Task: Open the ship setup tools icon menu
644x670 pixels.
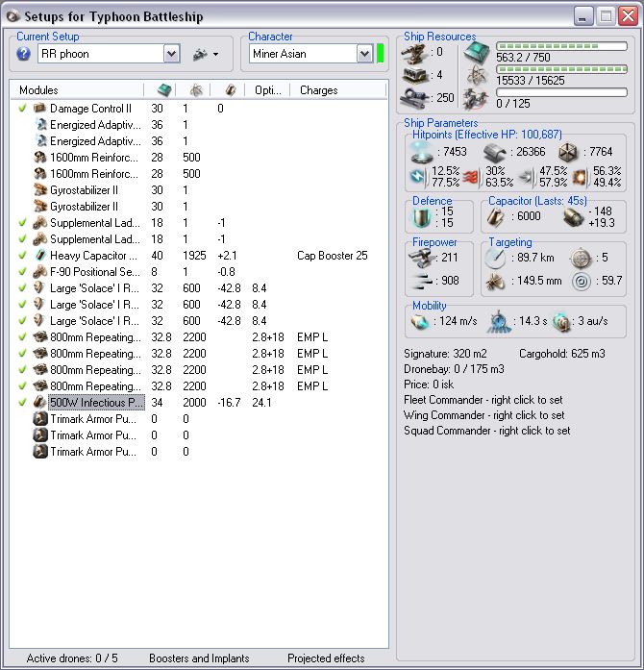Action: point(200,54)
